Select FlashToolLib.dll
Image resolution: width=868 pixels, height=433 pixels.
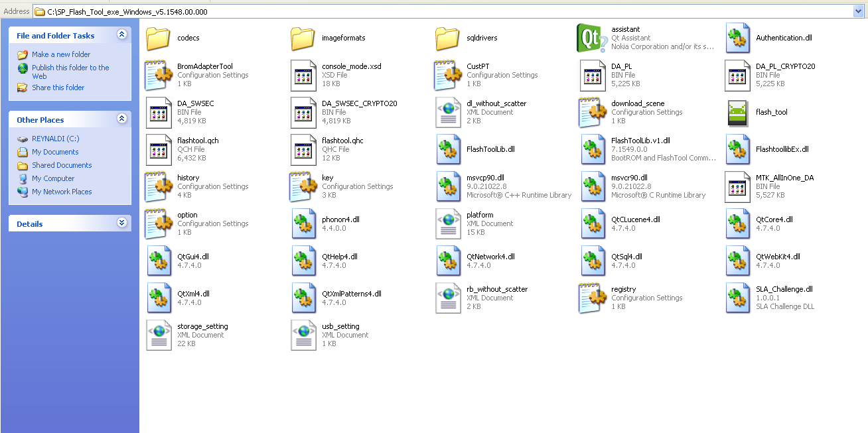coord(447,149)
